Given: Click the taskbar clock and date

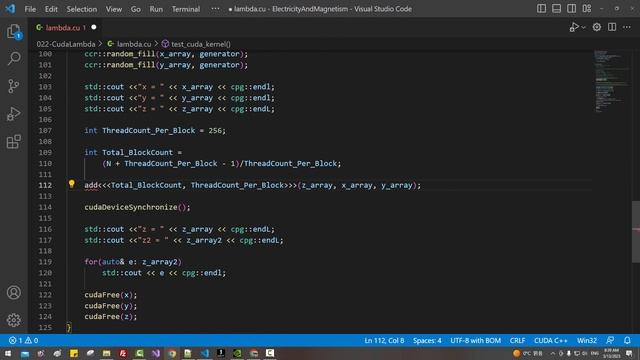Looking at the screenshot, I should click(x=611, y=353).
